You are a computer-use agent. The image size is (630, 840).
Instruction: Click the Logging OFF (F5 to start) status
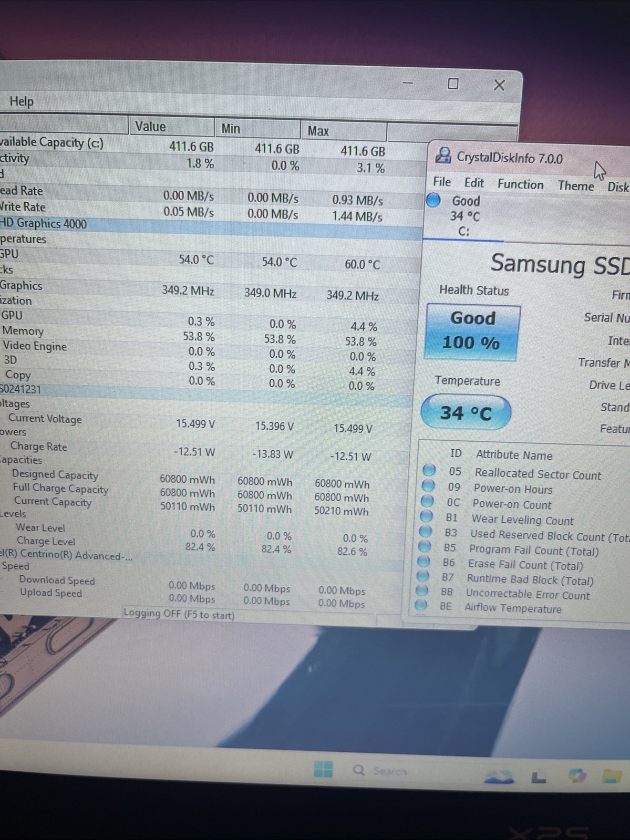coord(179,614)
